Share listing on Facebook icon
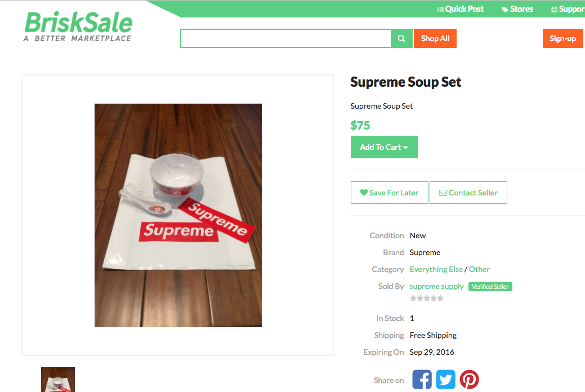This screenshot has width=585, height=392. click(422, 380)
